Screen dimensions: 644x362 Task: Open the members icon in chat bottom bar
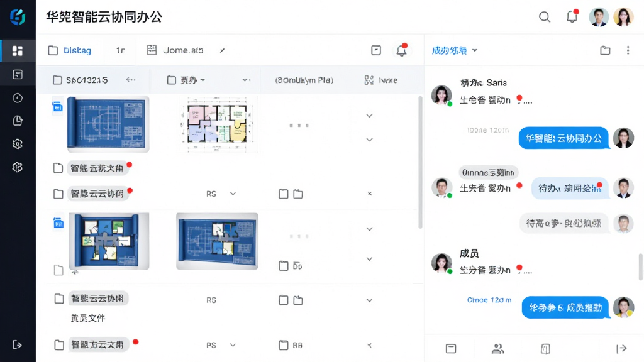tap(498, 349)
